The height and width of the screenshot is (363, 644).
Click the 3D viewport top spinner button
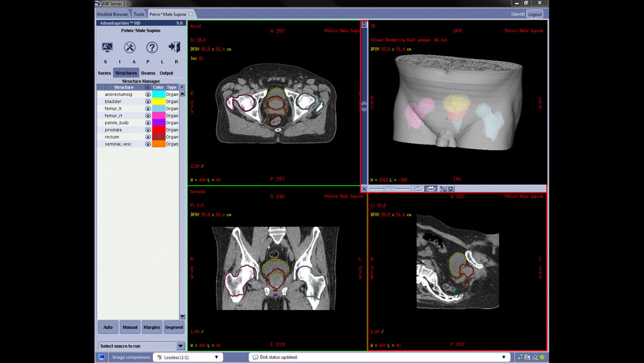(364, 24)
